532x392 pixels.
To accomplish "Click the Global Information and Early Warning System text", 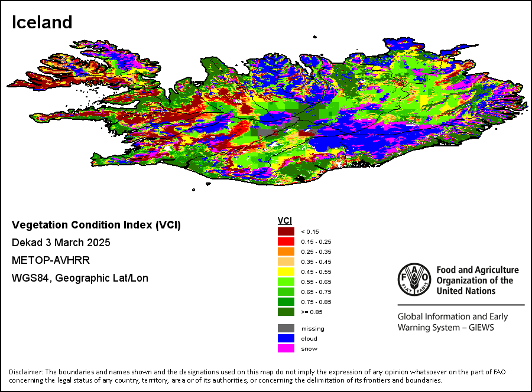I will coord(453,322).
